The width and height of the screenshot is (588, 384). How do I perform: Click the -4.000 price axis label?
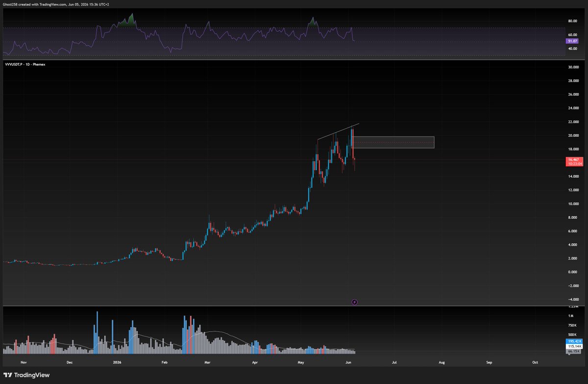click(x=573, y=299)
